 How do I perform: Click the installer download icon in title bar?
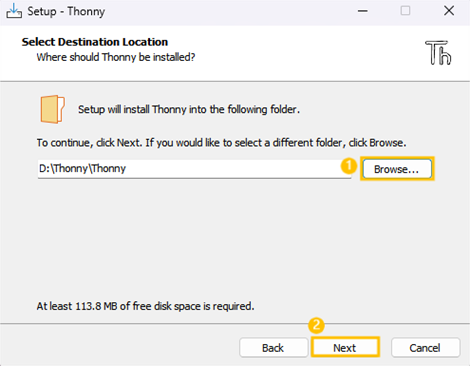tap(14, 11)
